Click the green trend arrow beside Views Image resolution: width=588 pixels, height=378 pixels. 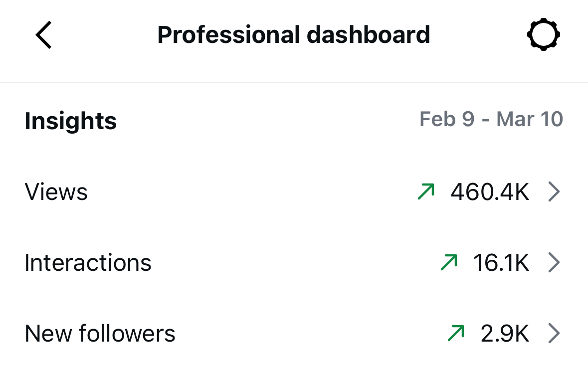[x=426, y=191]
